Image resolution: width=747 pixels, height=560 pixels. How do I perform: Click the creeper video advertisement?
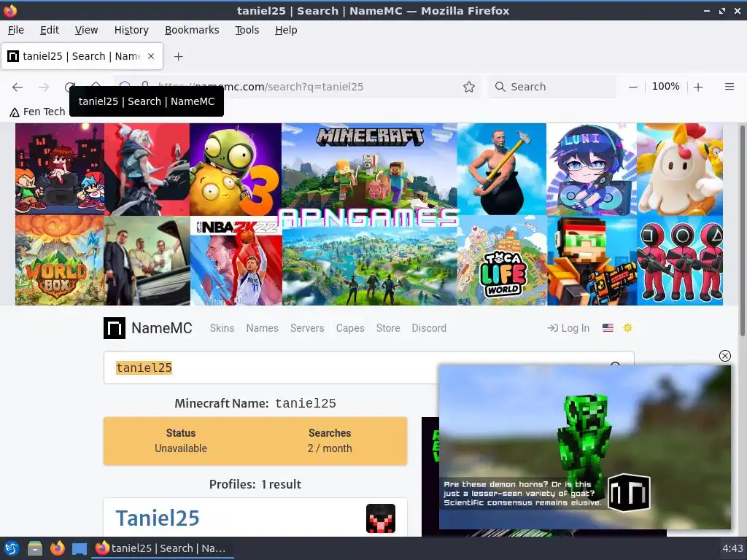pyautogui.click(x=584, y=447)
